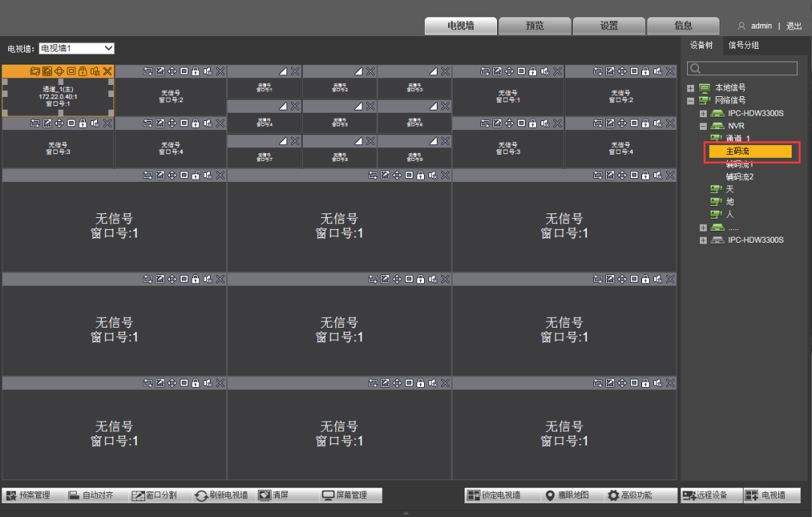Open 预案管理 plan management
This screenshot has height=517, width=812.
coord(29,495)
